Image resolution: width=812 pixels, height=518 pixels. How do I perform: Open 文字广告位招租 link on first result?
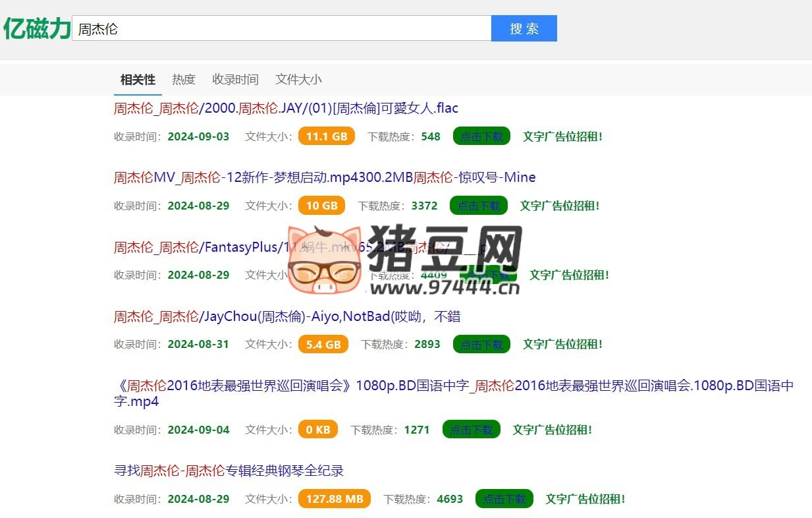pos(563,136)
